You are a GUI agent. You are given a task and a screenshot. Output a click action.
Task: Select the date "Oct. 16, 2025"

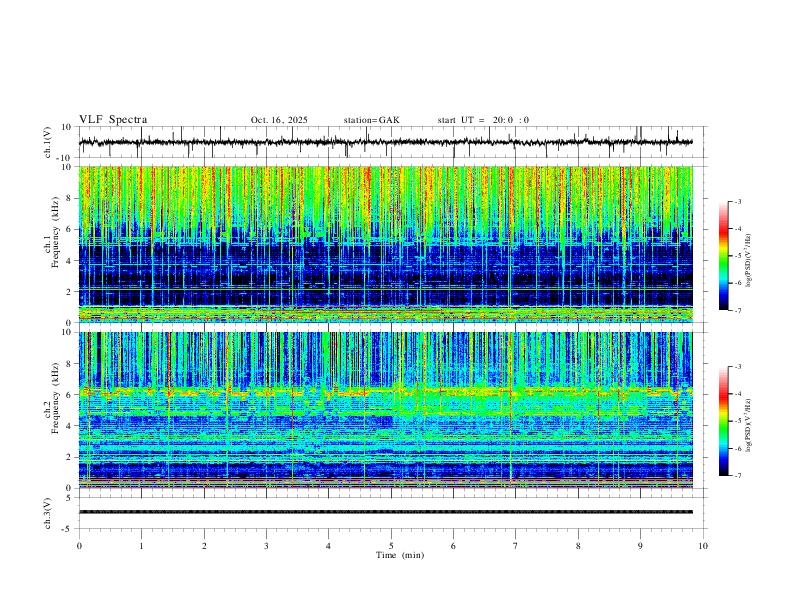pyautogui.click(x=279, y=120)
